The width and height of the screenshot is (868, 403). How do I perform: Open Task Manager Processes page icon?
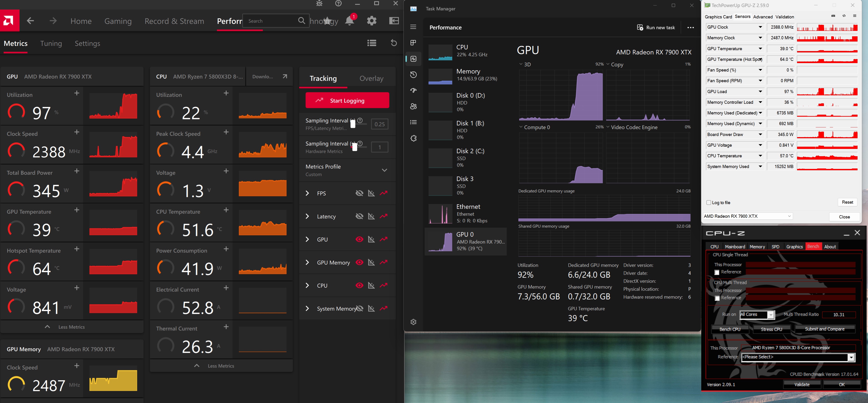(x=413, y=43)
